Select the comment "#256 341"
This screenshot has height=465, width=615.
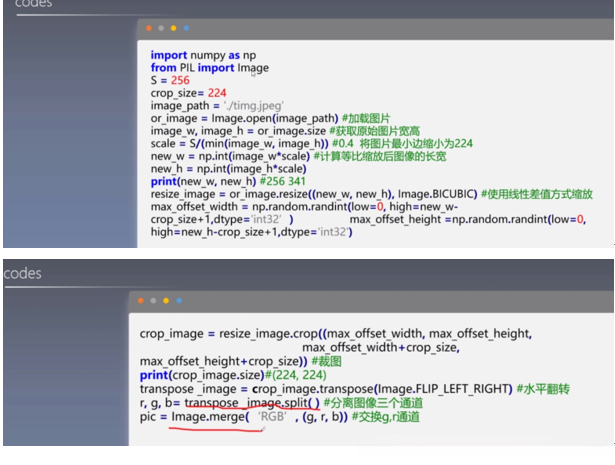click(x=282, y=182)
